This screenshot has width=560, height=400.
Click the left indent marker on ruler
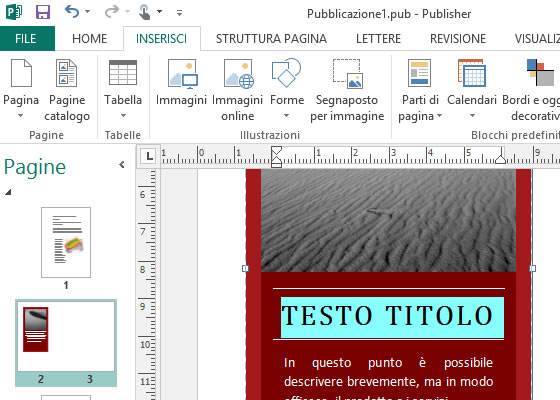coord(276,162)
